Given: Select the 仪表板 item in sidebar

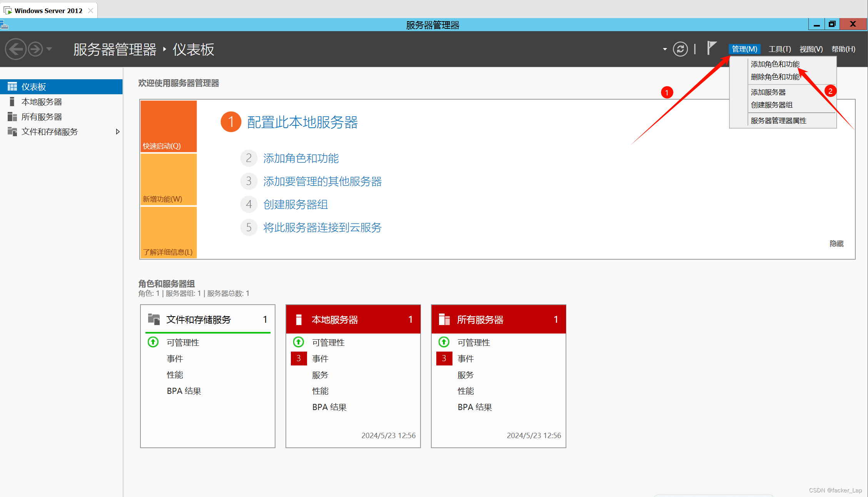Looking at the screenshot, I should tap(34, 87).
